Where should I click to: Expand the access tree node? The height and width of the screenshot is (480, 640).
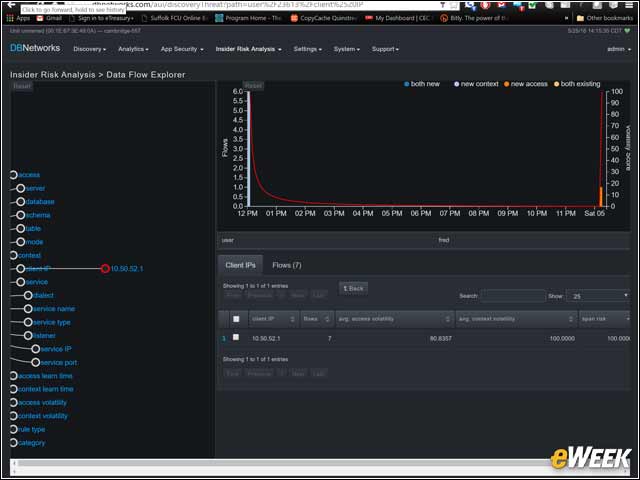14,175
